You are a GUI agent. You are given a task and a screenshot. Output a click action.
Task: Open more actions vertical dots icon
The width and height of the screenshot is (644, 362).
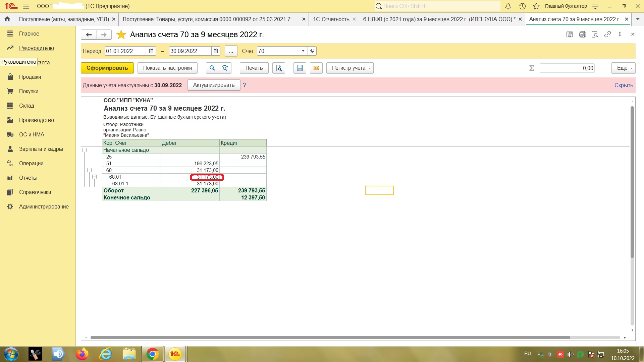[620, 34]
